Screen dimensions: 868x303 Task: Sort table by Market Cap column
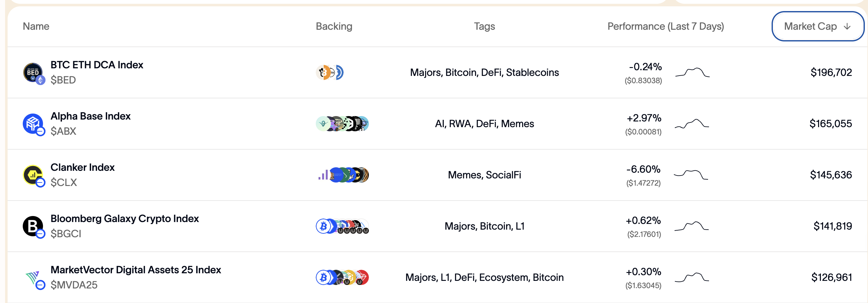[817, 26]
